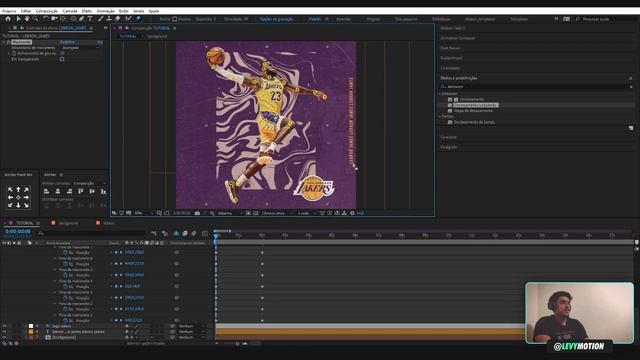This screenshot has height=360, width=640.
Task: Select the Camera tool
Action: (54, 19)
